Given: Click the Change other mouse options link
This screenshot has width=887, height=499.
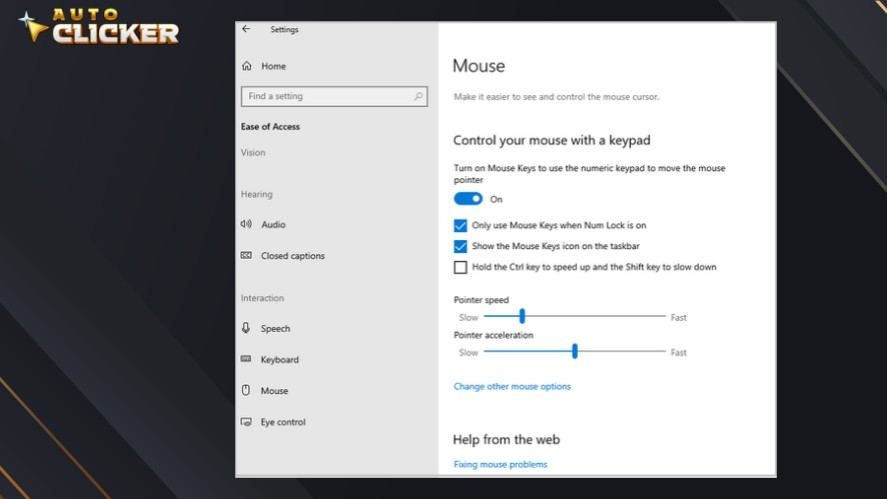Looking at the screenshot, I should point(512,386).
